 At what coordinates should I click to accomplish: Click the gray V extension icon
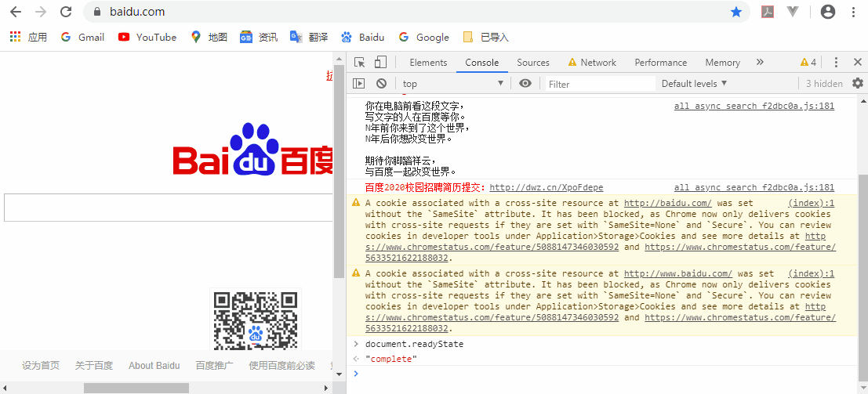pyautogui.click(x=793, y=12)
